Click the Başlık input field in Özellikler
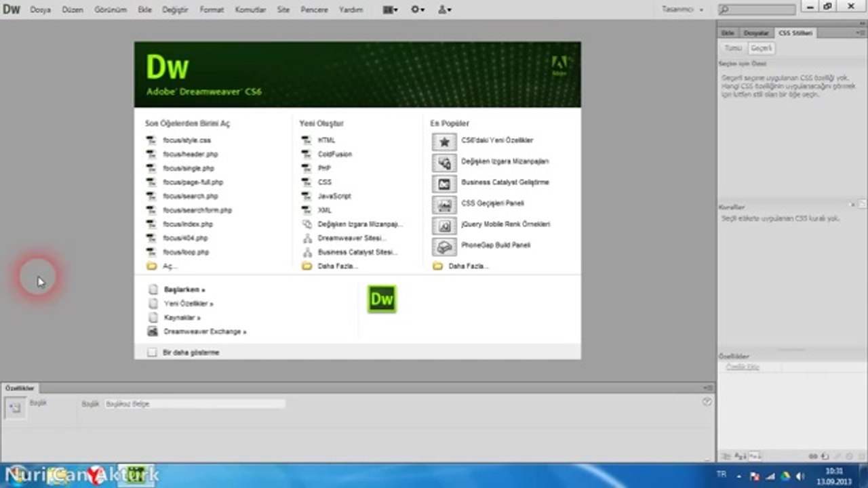The height and width of the screenshot is (488, 868). 194,404
